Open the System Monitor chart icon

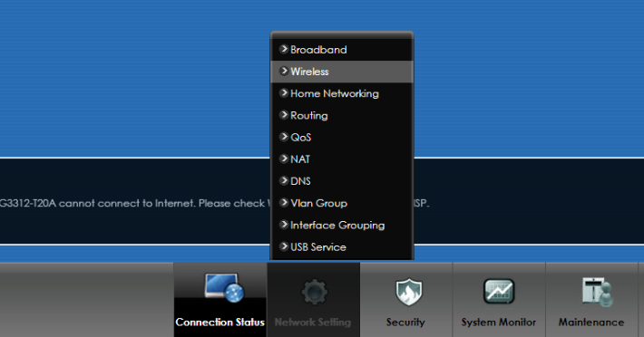click(x=499, y=291)
